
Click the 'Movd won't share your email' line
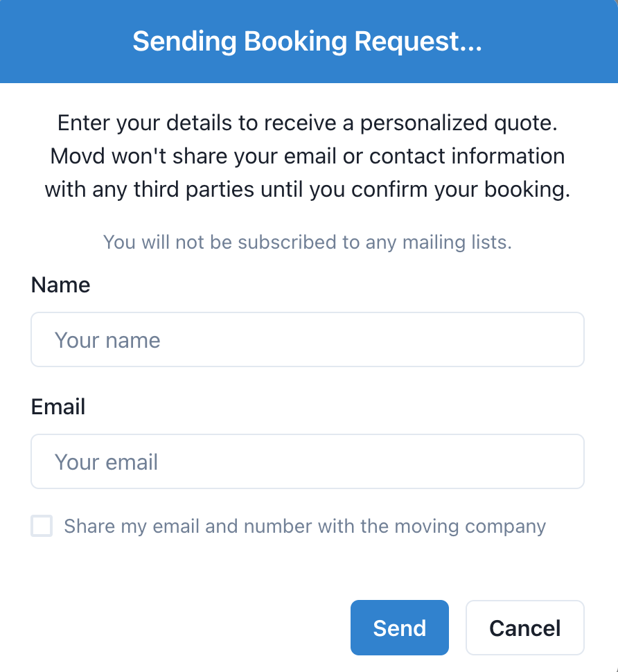pyautogui.click(x=308, y=156)
